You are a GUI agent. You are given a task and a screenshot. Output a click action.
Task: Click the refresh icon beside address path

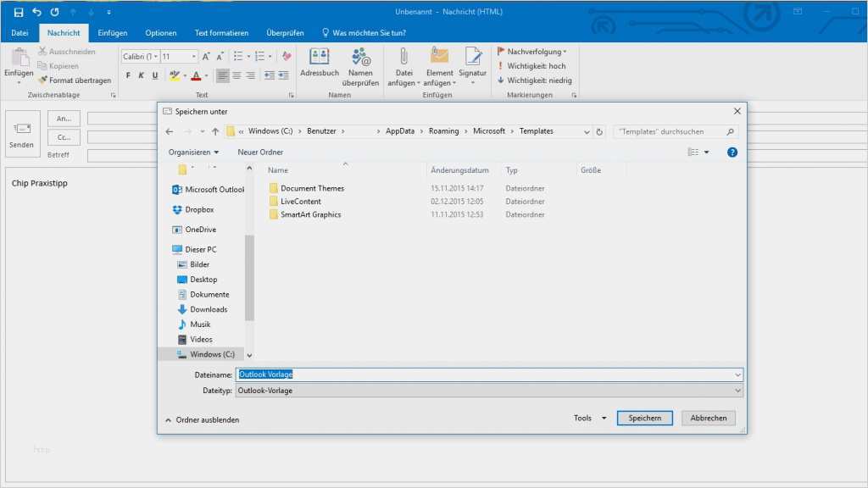tap(600, 132)
